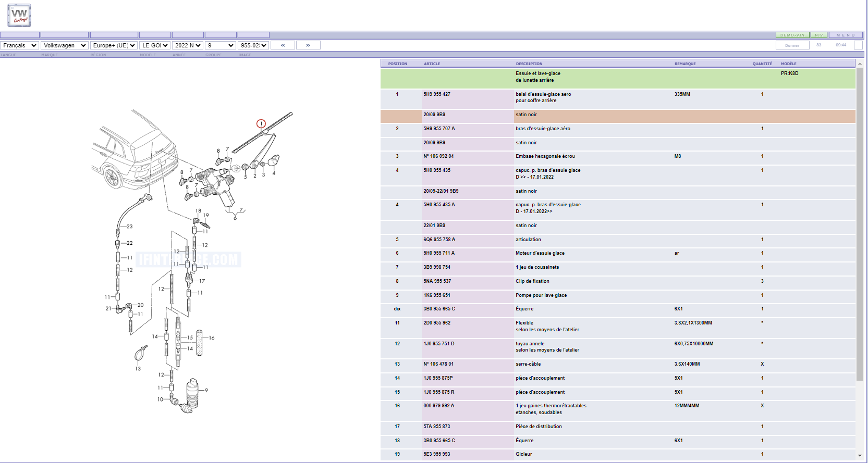Click part number 6Q6 955 758 A
This screenshot has height=463, width=868.
(439, 240)
